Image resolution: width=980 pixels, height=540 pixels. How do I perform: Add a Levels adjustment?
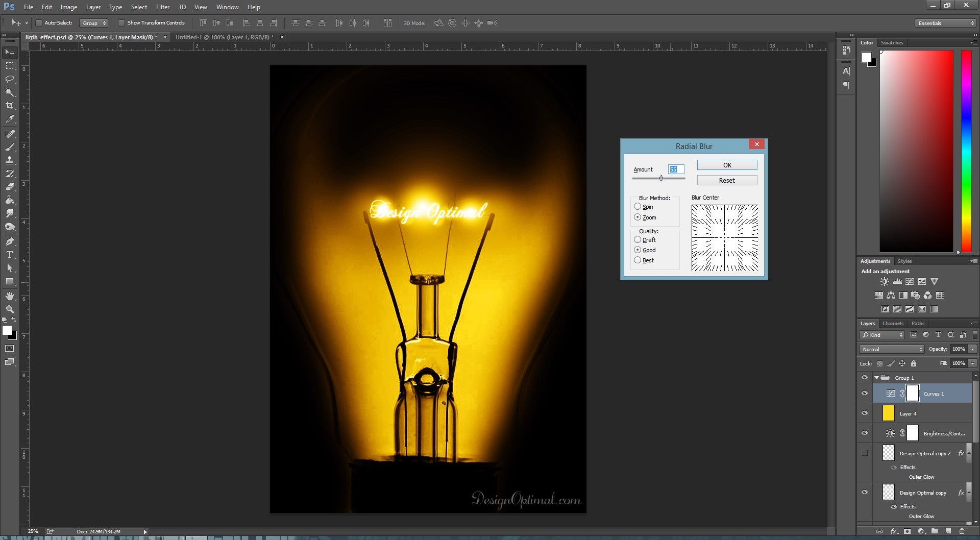point(897,282)
